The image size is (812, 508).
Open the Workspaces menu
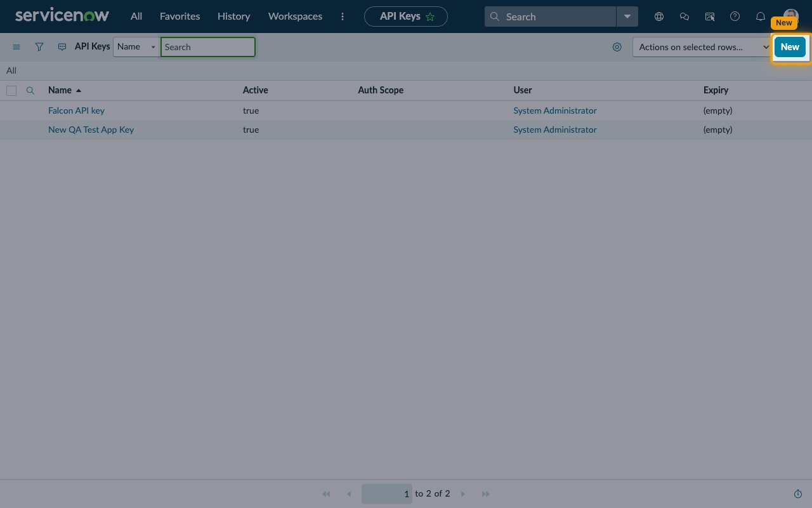click(295, 17)
